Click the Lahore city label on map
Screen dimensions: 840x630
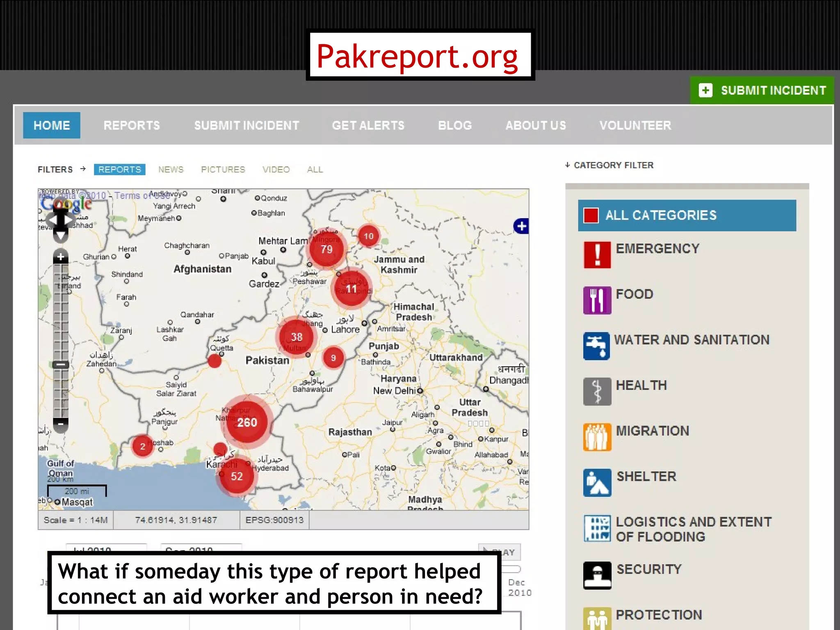(x=345, y=329)
